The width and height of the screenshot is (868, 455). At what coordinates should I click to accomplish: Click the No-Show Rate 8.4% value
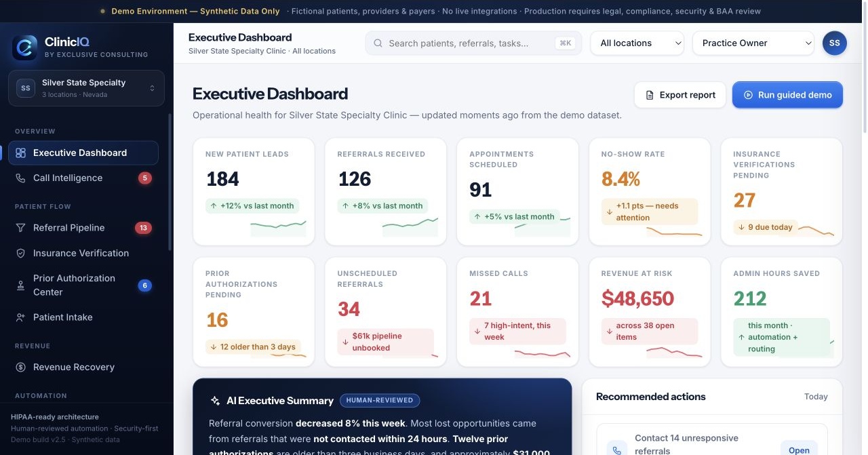[x=620, y=179]
